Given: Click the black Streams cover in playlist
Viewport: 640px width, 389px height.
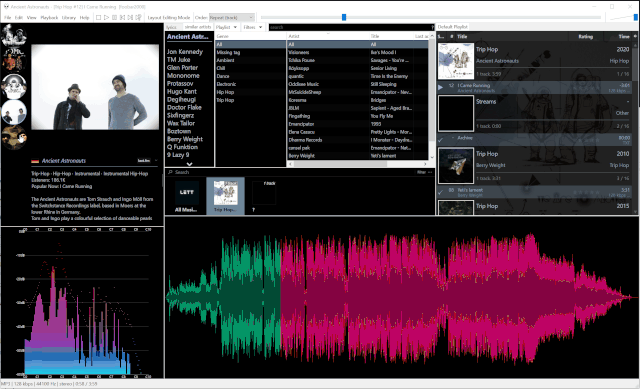Looking at the screenshot, I should [456, 113].
